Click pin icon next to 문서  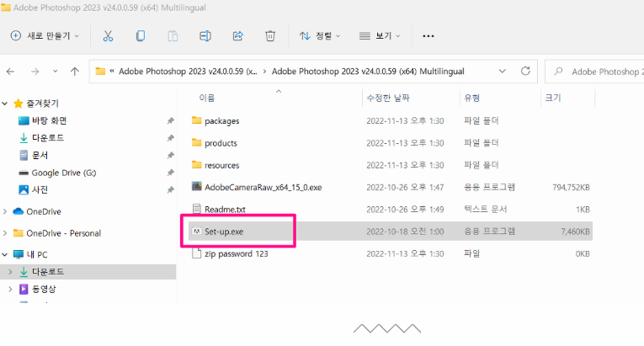(170, 156)
